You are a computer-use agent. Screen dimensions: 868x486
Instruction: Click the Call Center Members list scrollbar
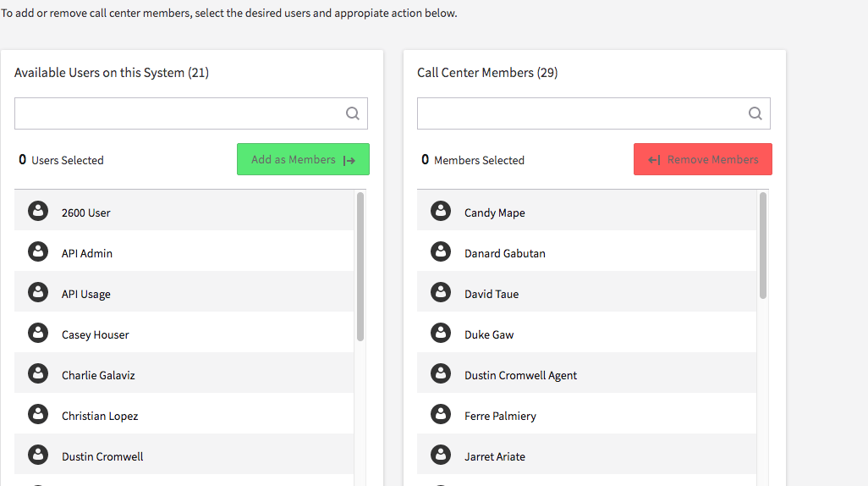763,246
